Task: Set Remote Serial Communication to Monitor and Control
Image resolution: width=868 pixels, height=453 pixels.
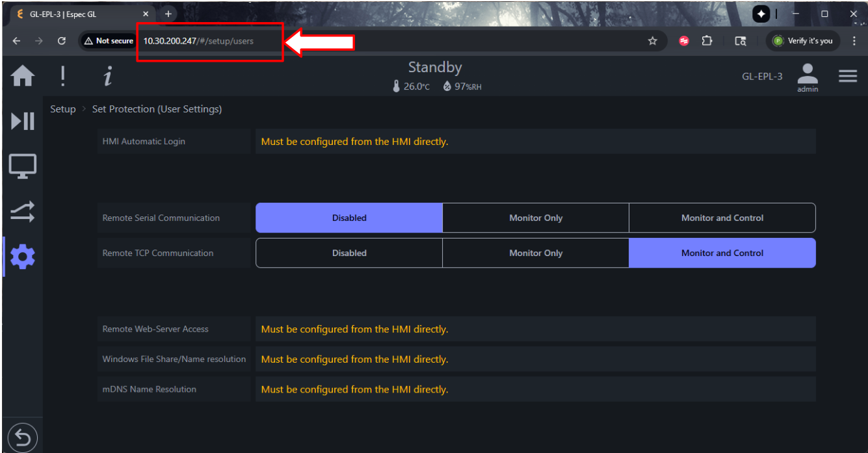Action: point(722,218)
